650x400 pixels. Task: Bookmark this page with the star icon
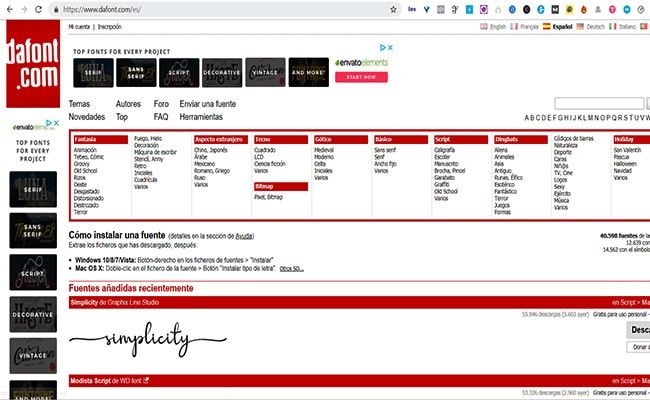tap(393, 9)
